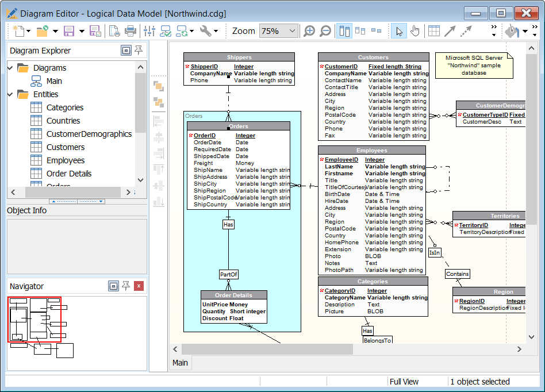This screenshot has height=392, width=545.
Task: Click the Zoom In magnifier icon
Action: point(309,31)
